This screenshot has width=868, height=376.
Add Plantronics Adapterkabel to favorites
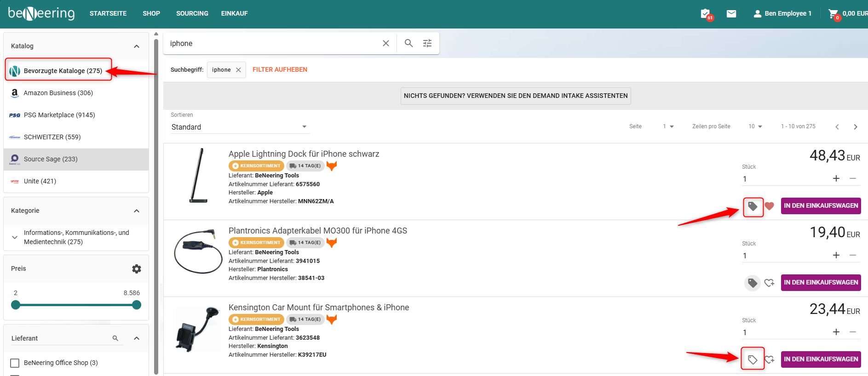click(x=770, y=283)
